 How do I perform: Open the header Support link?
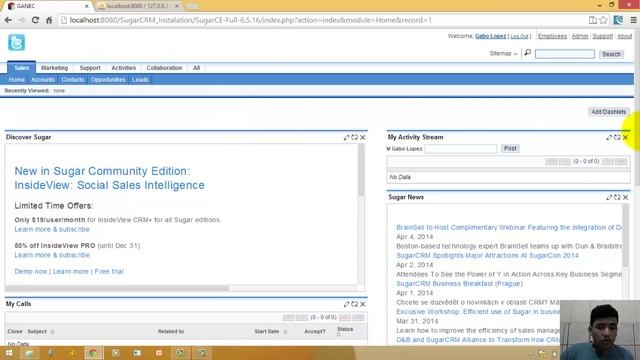pos(603,36)
